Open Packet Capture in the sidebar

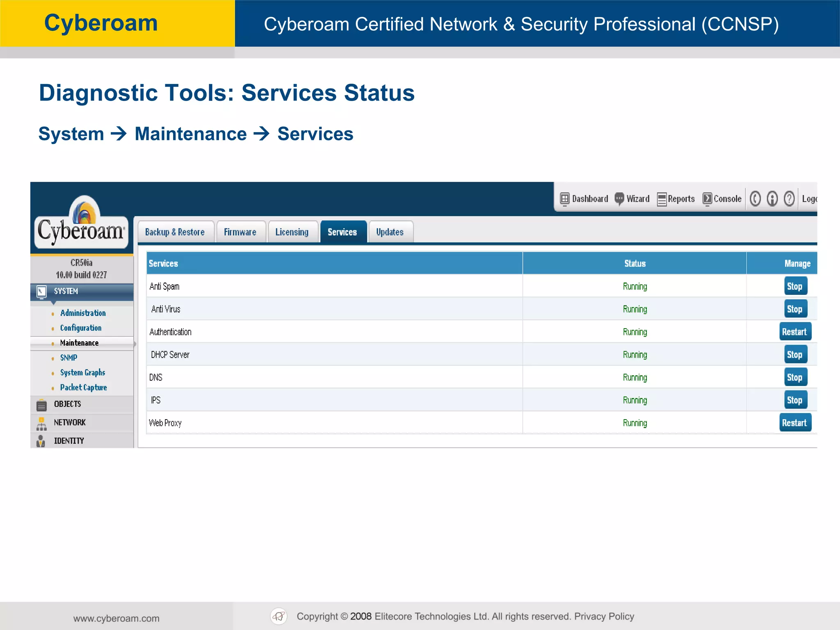click(83, 388)
